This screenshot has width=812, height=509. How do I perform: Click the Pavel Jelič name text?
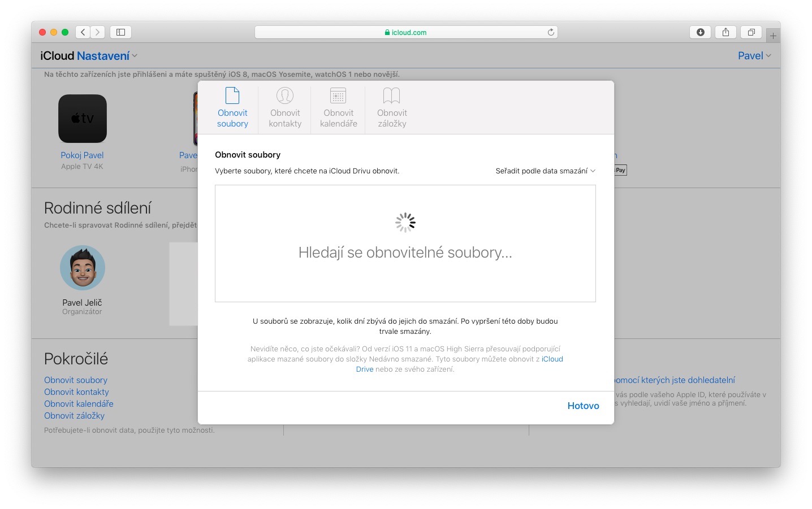tap(82, 302)
